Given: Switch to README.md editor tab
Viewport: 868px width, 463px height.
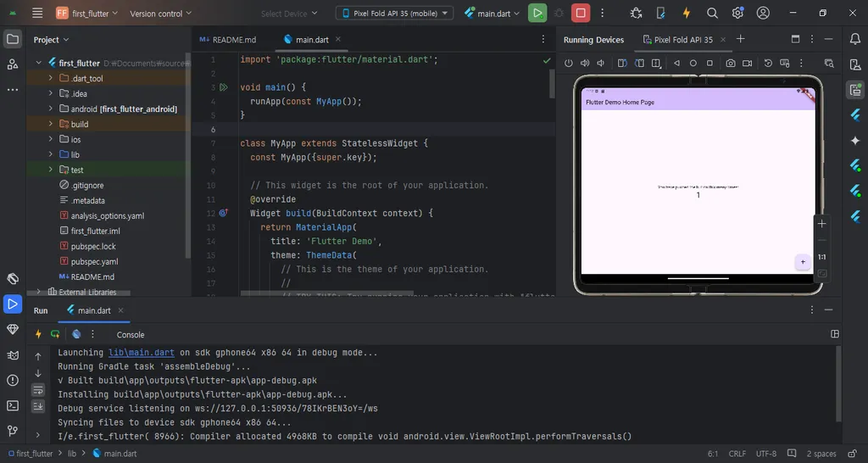Looking at the screenshot, I should tap(228, 39).
